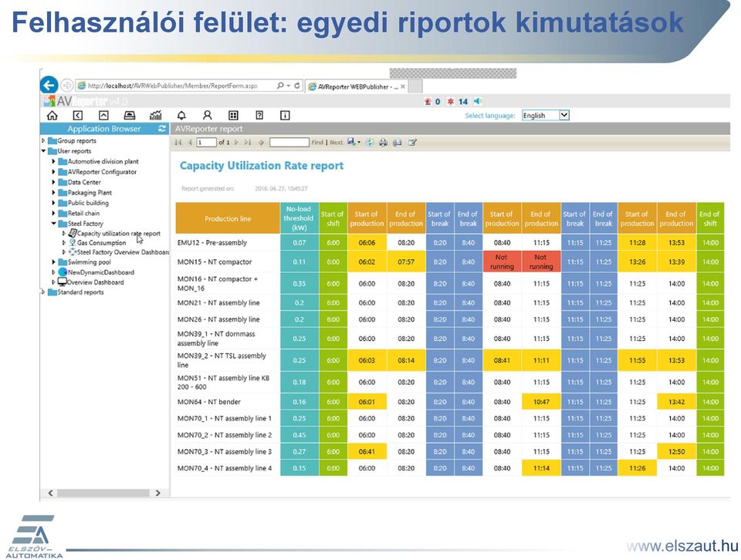Collapse the User reports folder
This screenshot has height=560, width=741.
pyautogui.click(x=43, y=151)
